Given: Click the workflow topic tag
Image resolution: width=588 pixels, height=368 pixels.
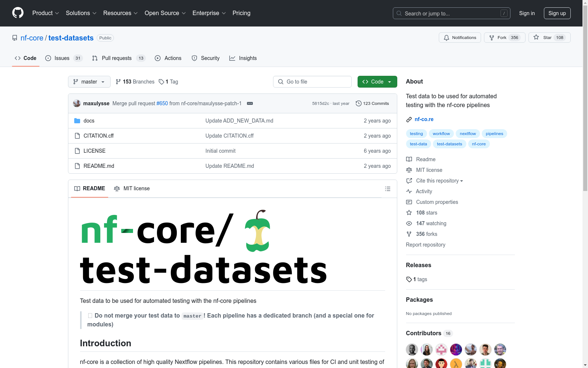Looking at the screenshot, I should pos(441,134).
